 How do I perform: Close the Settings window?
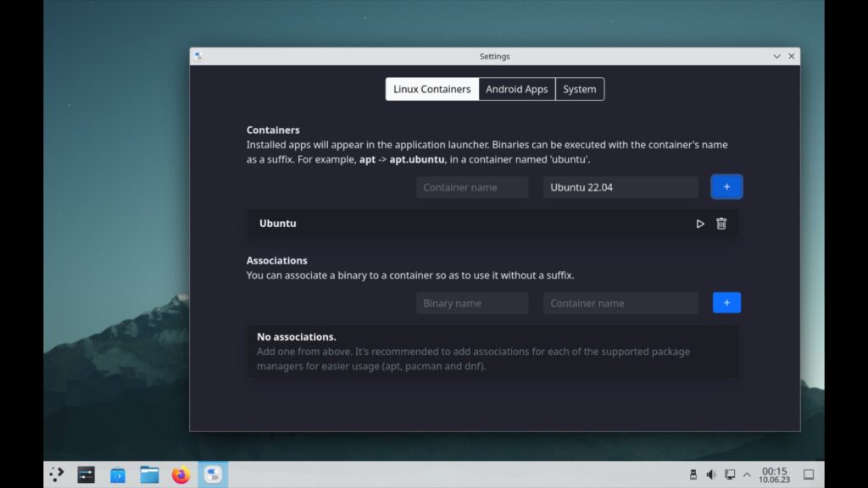pyautogui.click(x=792, y=57)
